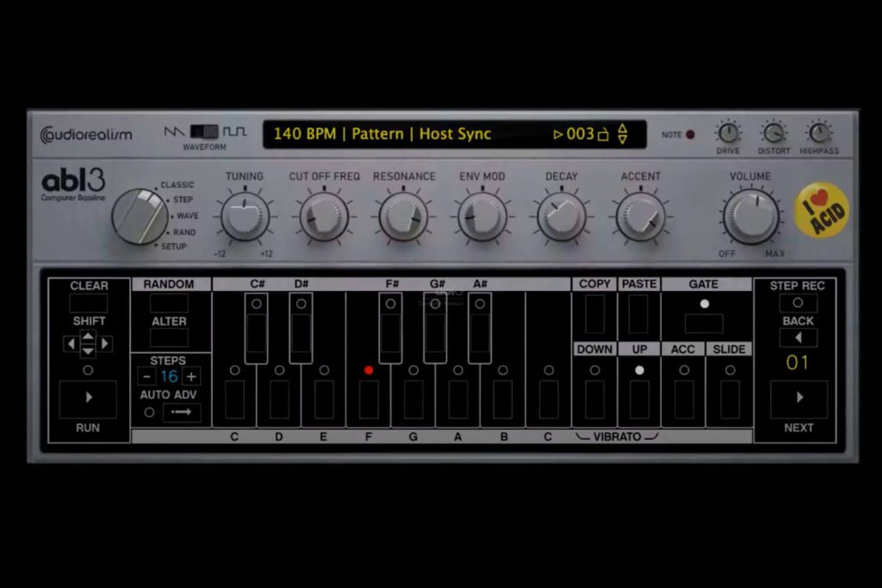The height and width of the screenshot is (588, 882).
Task: Click the Accent knob
Action: 641,216
